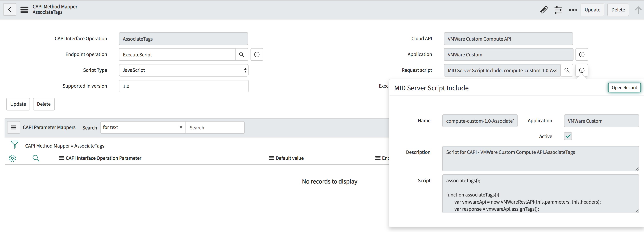Open more options ellipsis in header
Viewport: 644px width, 232px height.
point(573,10)
